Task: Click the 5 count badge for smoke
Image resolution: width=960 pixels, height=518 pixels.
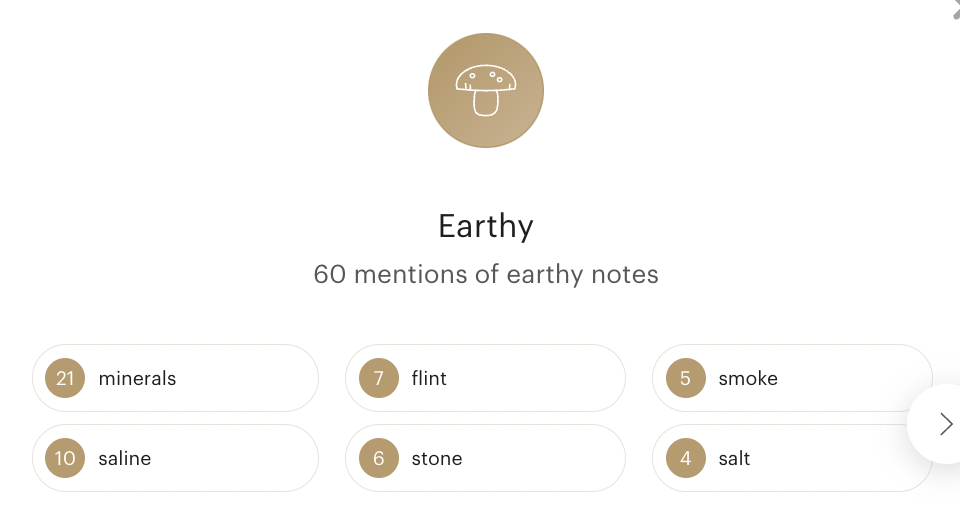Action: [685, 378]
